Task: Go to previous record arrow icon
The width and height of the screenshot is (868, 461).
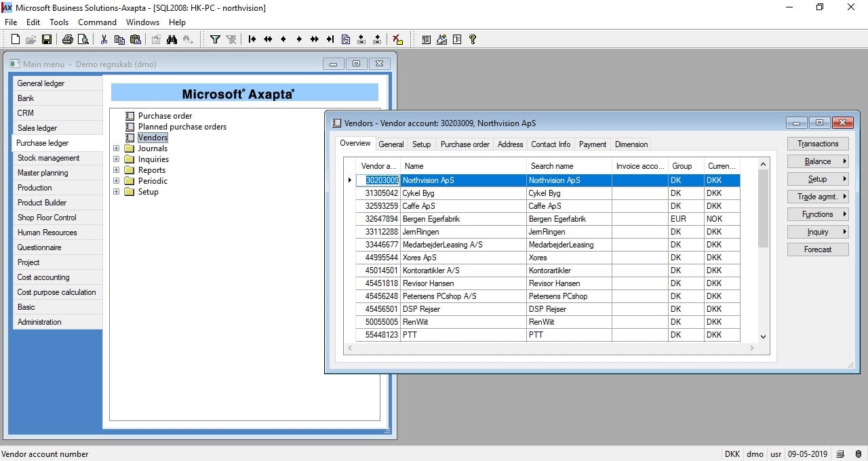Action: 283,39
